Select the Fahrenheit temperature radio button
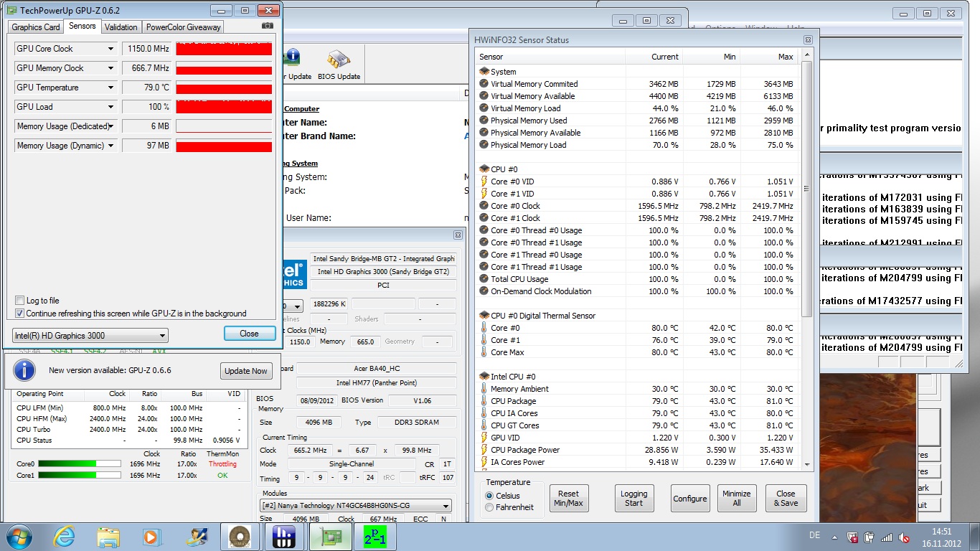Viewport: 980px width, 551px height. (490, 507)
